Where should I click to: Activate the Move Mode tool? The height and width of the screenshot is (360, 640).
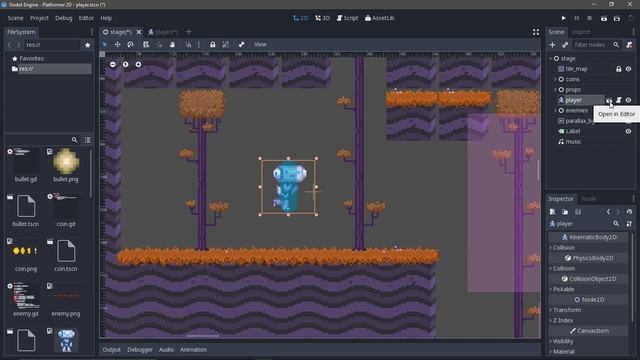[118, 44]
